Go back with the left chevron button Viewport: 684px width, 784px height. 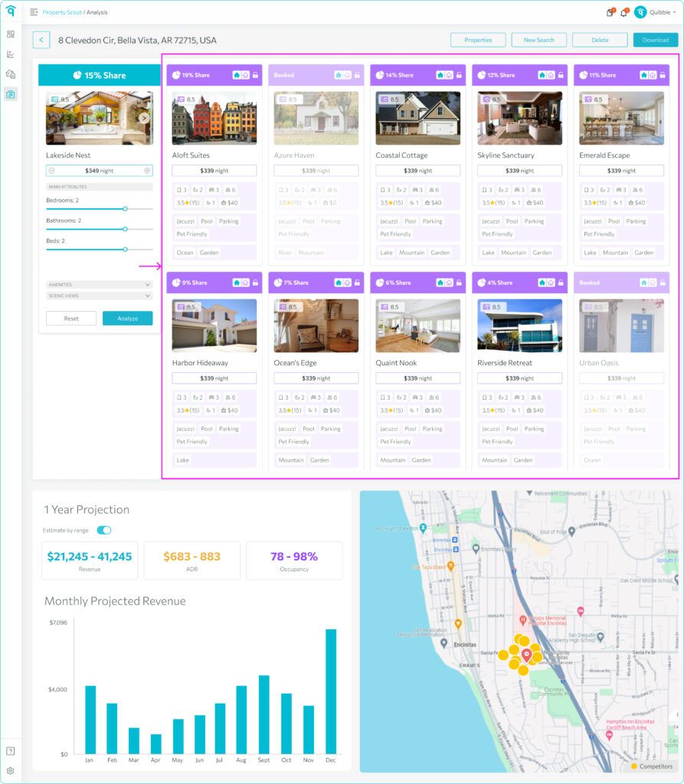[x=41, y=40]
